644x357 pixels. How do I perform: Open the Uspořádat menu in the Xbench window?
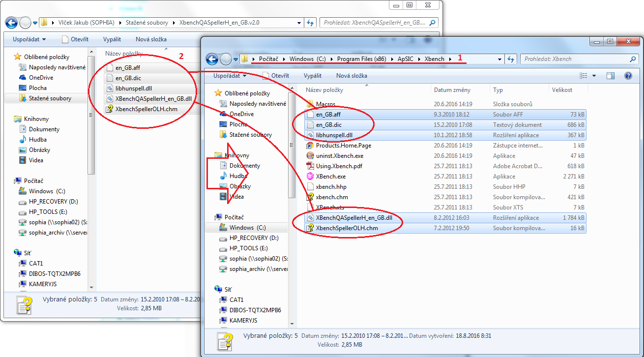pyautogui.click(x=229, y=76)
